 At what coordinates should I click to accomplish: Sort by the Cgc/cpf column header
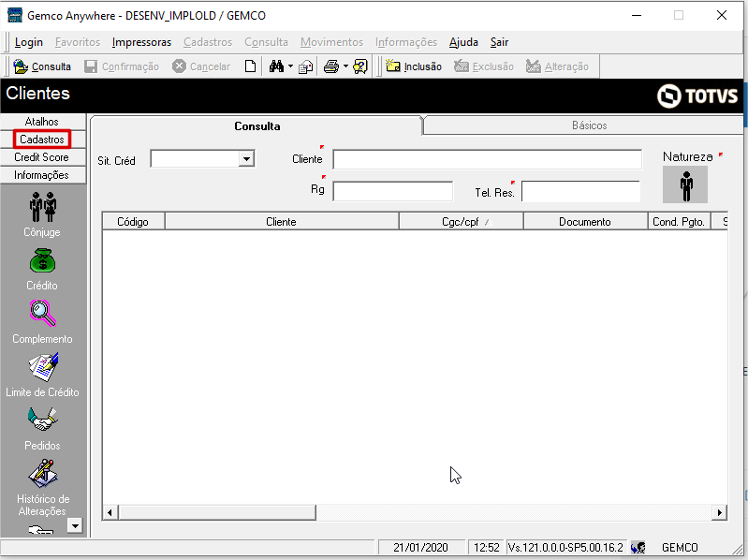point(461,222)
